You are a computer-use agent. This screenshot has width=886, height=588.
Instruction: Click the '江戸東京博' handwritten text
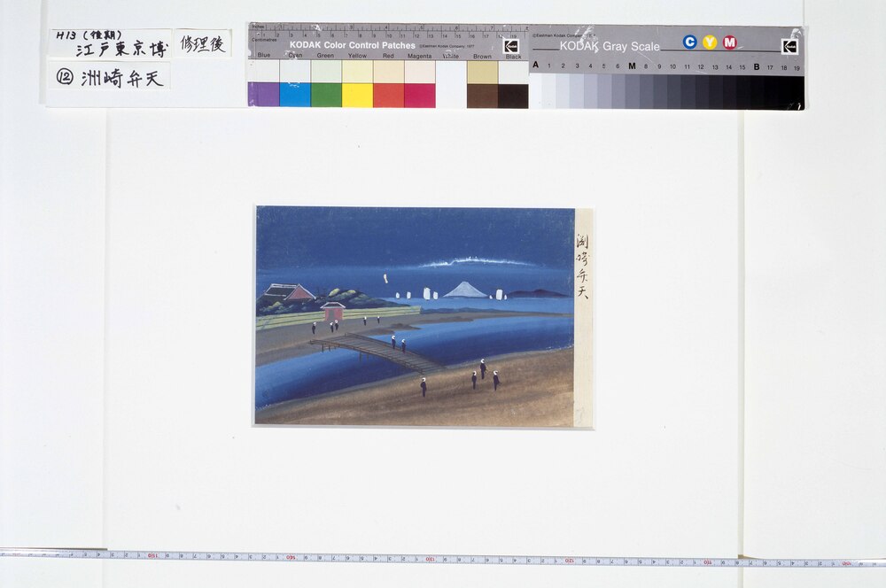coord(122,49)
